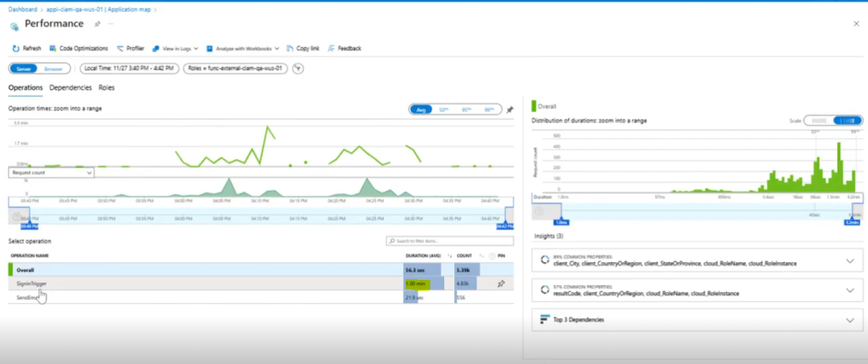This screenshot has height=364, width=868.
Task: Set Scale to the linear option
Action: point(818,120)
